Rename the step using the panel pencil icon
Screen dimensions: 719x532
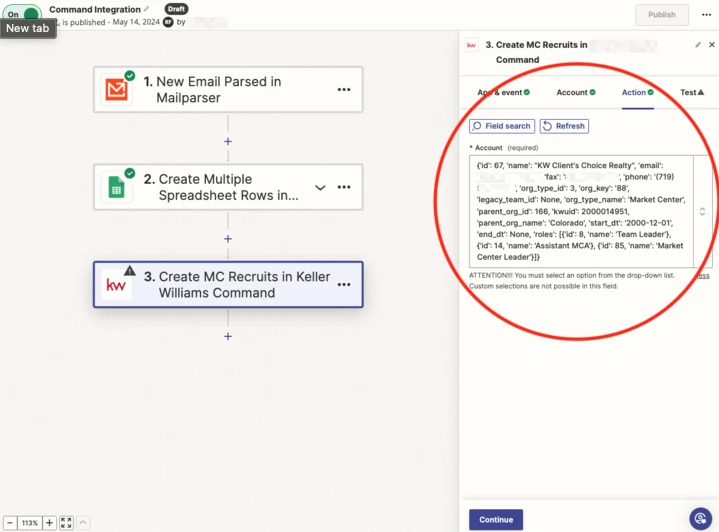click(698, 44)
